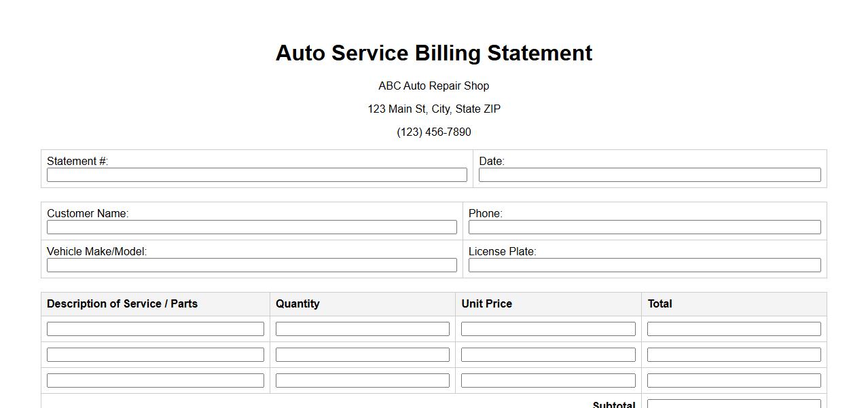Focus the Date input field
868x408 pixels.
[x=649, y=175]
